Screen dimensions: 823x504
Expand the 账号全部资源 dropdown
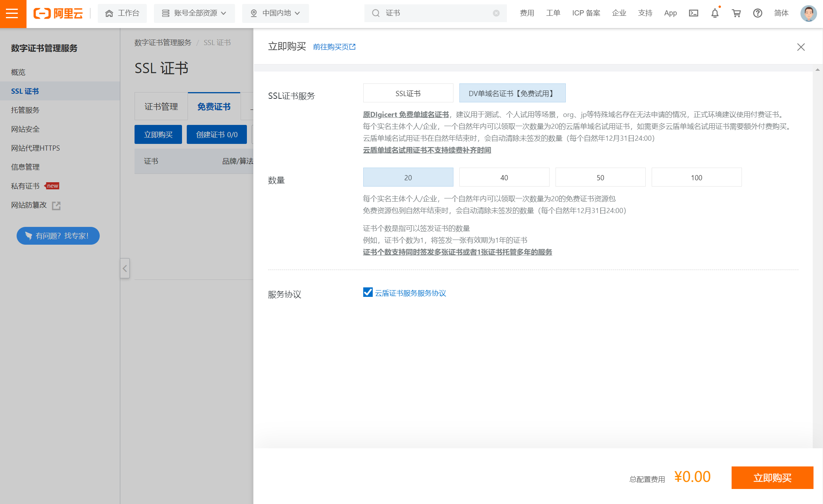click(194, 13)
